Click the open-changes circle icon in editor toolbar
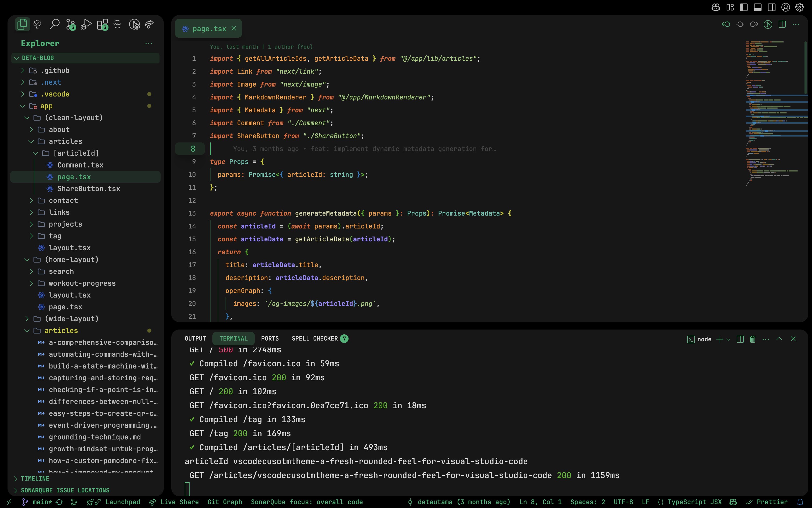 (x=740, y=24)
